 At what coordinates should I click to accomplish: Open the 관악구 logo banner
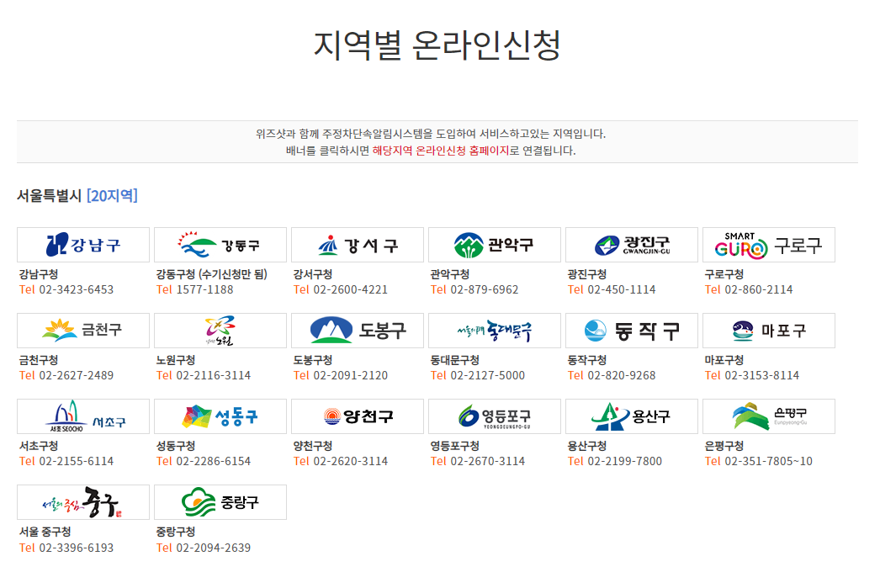click(495, 245)
